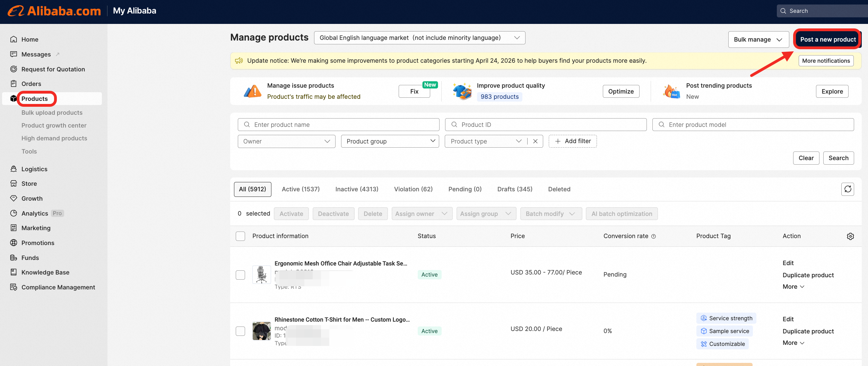The image size is (868, 366).
Task: Switch to the Active (1537) tab
Action: [x=301, y=189]
